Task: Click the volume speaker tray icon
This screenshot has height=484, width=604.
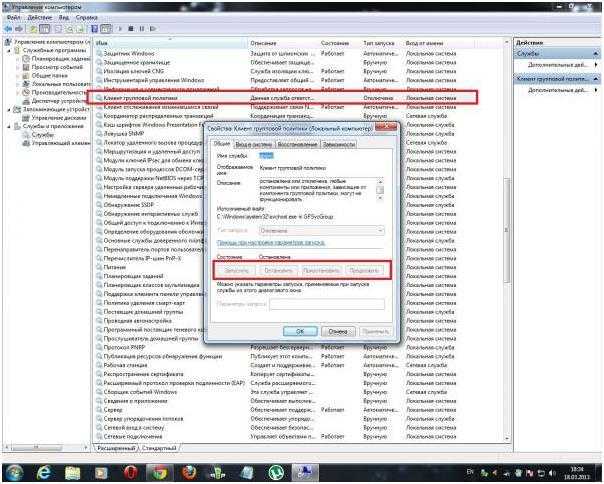Action: (552, 472)
